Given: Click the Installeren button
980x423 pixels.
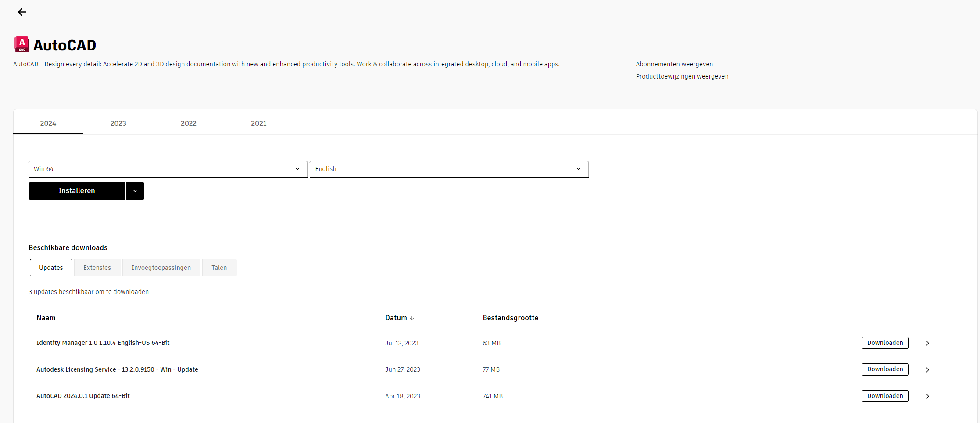Looking at the screenshot, I should click(77, 191).
